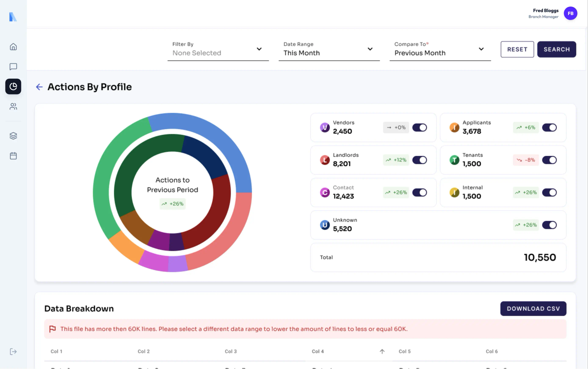
Task: Sort by Col 2 header
Action: pyautogui.click(x=143, y=351)
